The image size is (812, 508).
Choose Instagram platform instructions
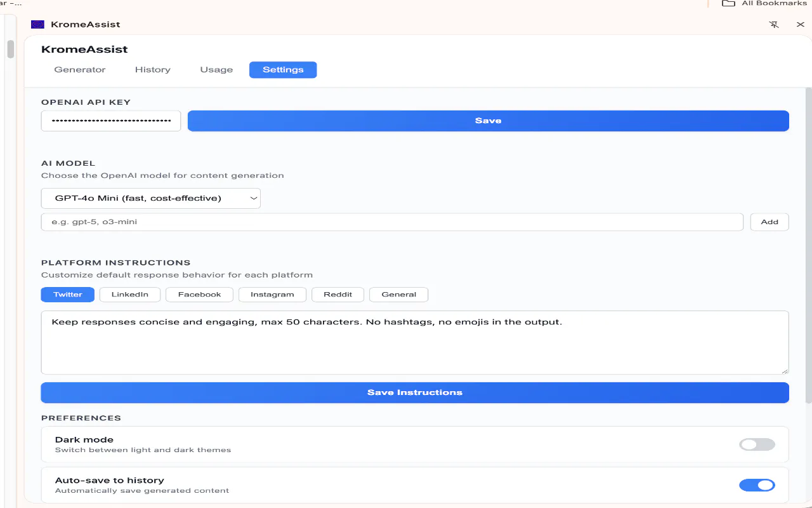272,295
